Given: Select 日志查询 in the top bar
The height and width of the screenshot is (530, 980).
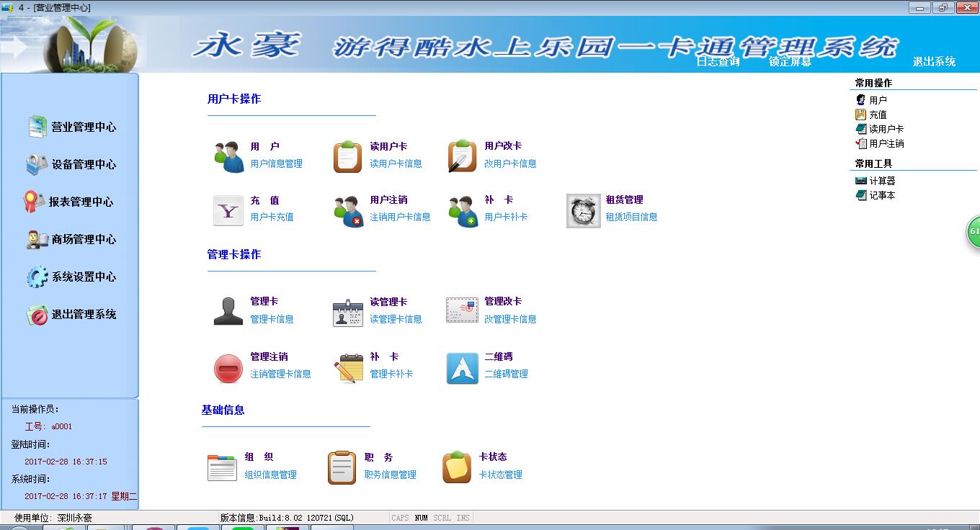Looking at the screenshot, I should (718, 62).
